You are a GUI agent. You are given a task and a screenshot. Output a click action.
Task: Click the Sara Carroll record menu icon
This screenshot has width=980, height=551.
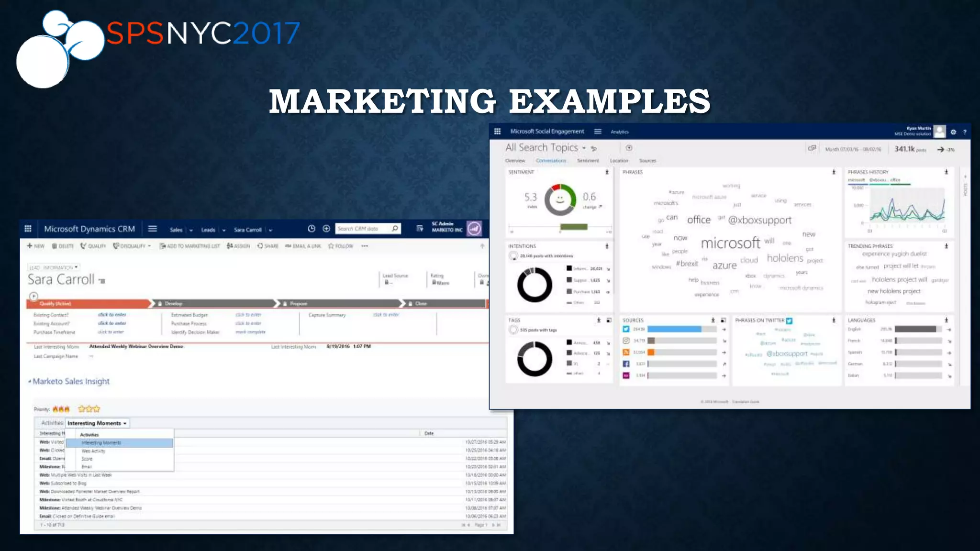tap(102, 281)
